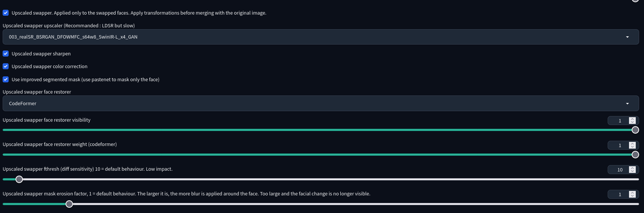Increment mask erosion factor stepper
644x213 pixels.
click(x=632, y=192)
